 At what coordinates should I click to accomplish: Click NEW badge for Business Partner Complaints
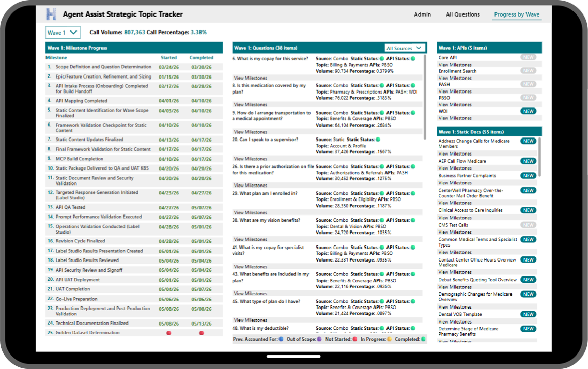point(529,176)
